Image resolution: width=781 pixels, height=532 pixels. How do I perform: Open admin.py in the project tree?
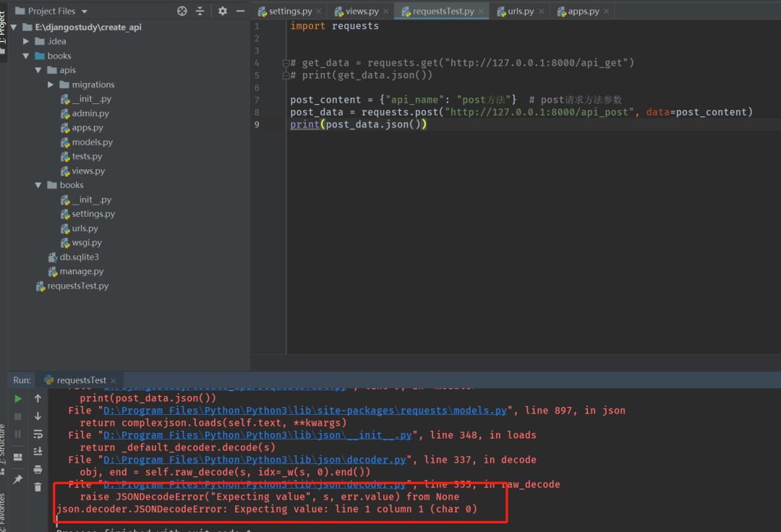point(85,113)
